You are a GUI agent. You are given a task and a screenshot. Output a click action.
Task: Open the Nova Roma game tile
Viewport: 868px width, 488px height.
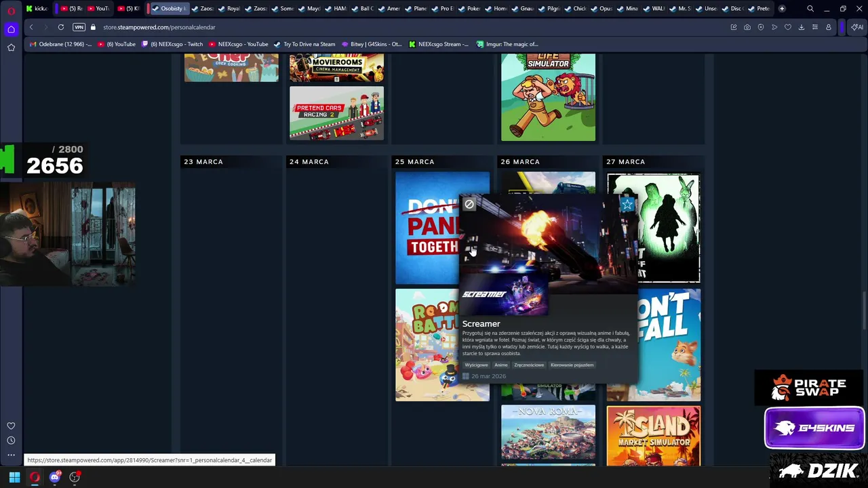coord(548,432)
